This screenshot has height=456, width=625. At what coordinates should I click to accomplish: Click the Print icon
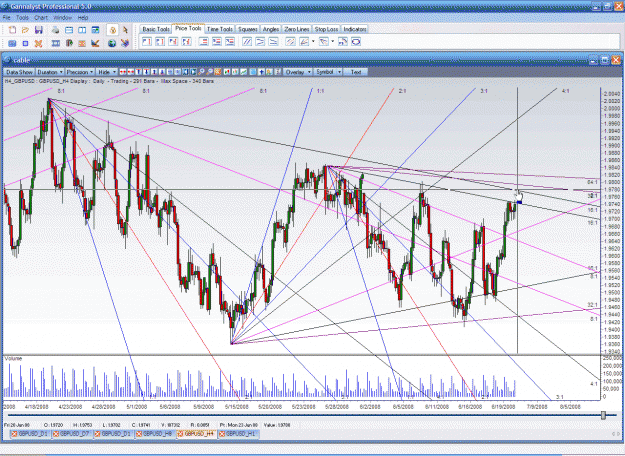[x=55, y=30]
